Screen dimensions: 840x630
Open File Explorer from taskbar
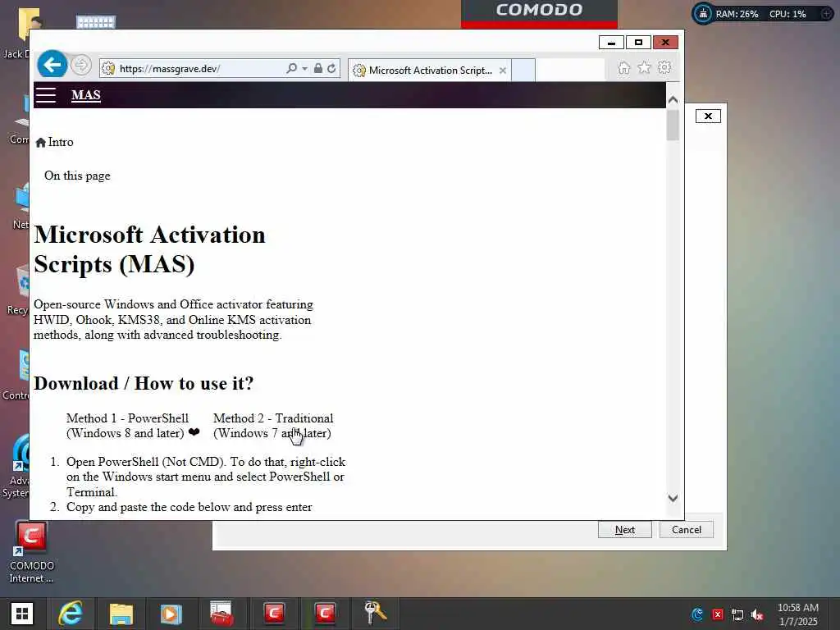click(121, 614)
